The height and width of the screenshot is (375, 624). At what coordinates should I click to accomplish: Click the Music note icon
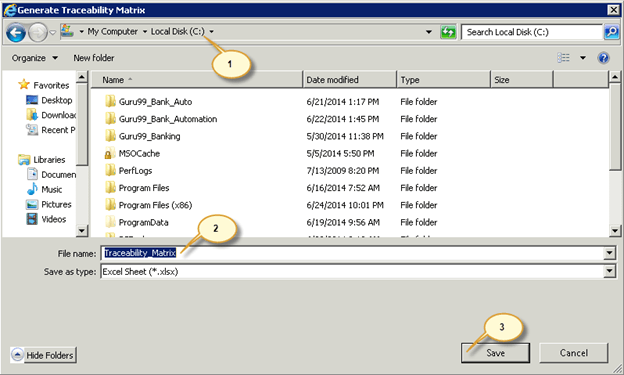click(32, 189)
